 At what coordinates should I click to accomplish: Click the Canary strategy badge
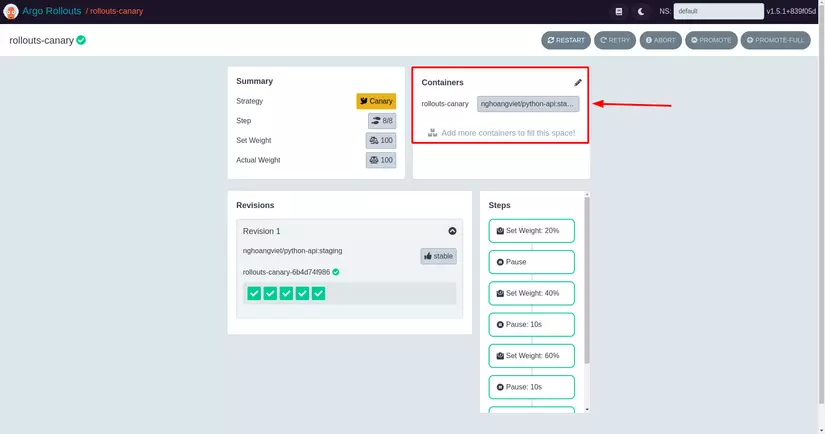click(x=376, y=101)
